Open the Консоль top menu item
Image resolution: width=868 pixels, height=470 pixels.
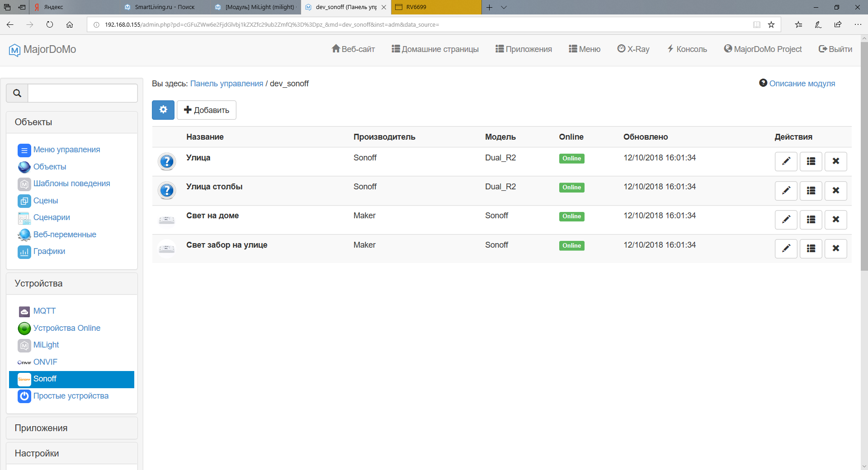point(687,49)
